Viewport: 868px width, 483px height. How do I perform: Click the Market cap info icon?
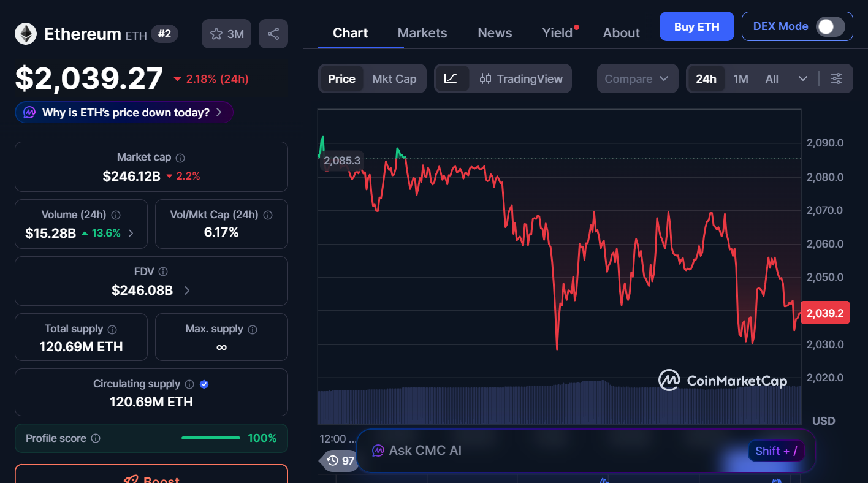pyautogui.click(x=180, y=158)
